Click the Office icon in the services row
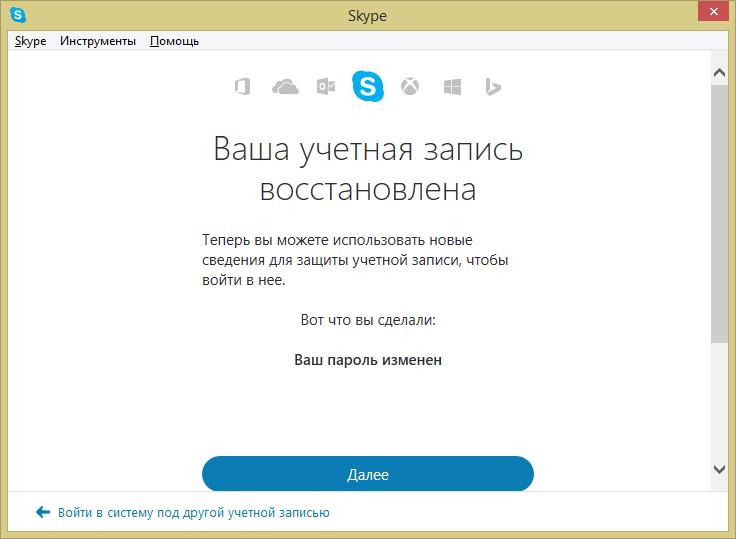This screenshot has height=539, width=736. point(241,87)
